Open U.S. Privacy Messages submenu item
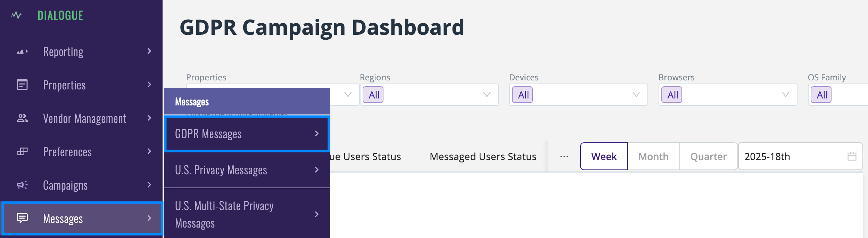 (247, 170)
